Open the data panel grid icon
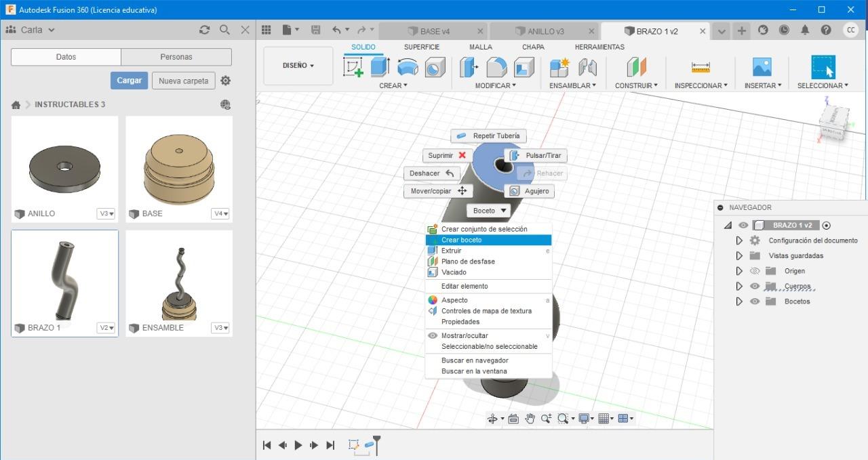 [267, 30]
